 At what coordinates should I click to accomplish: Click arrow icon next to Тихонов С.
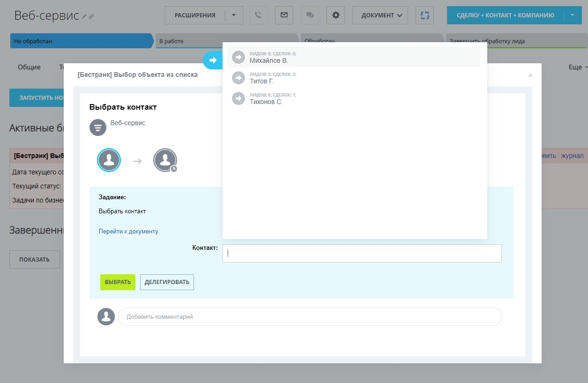click(x=238, y=98)
